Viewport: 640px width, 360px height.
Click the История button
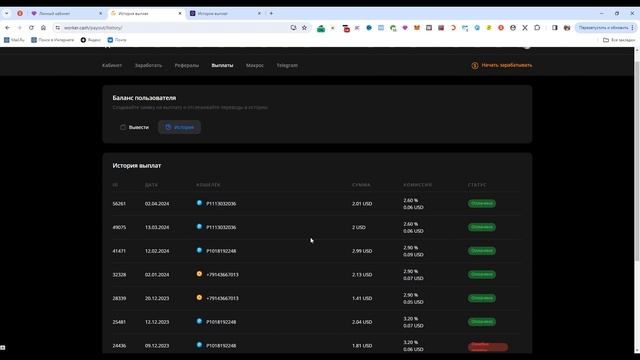(180, 127)
